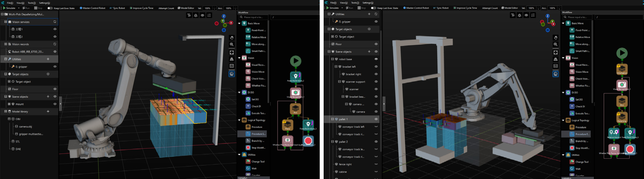Click the Relative Move_4 node in the workflow
Image resolution: width=644 pixels, height=179 pixels.
pyautogui.click(x=614, y=132)
